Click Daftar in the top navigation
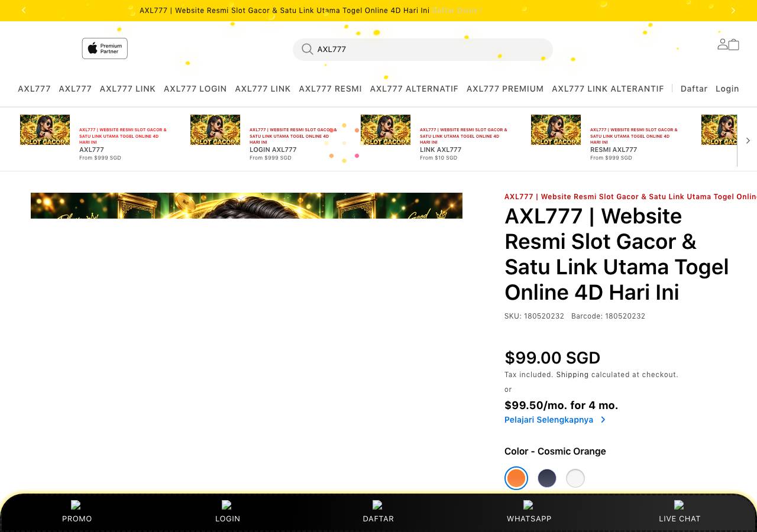Viewport: 757px width, 532px height. click(x=694, y=89)
